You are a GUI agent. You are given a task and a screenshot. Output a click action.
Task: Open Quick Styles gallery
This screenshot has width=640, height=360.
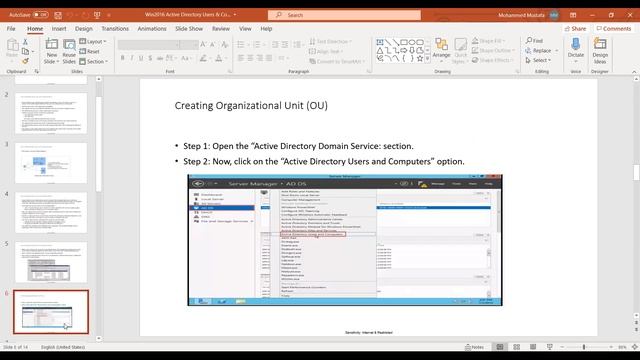(x=460, y=51)
